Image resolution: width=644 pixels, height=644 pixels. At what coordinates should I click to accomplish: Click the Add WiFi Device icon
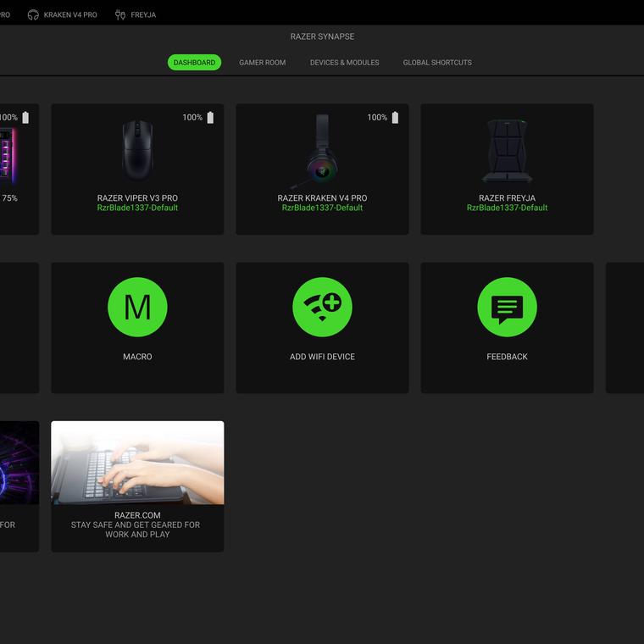pos(322,307)
